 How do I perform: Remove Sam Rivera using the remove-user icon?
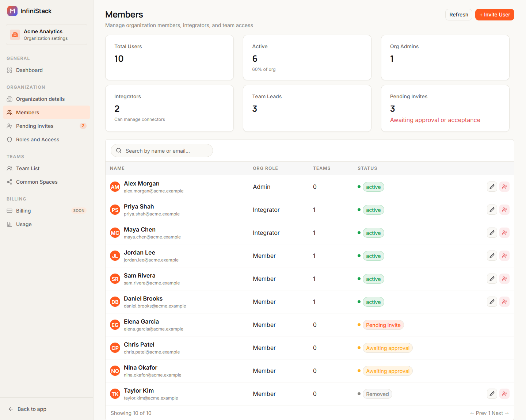pos(504,279)
